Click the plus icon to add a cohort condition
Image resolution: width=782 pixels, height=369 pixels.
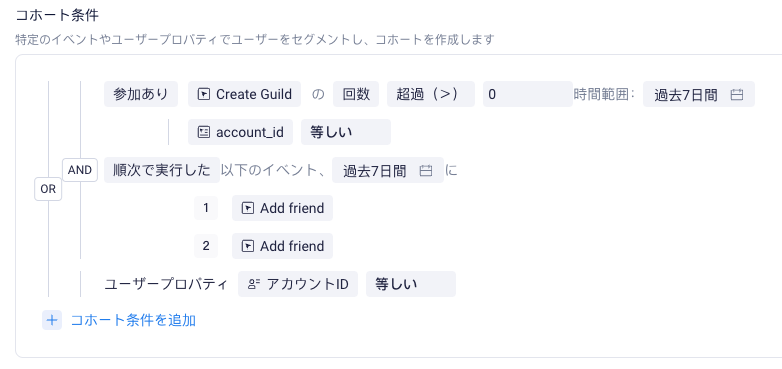(52, 320)
